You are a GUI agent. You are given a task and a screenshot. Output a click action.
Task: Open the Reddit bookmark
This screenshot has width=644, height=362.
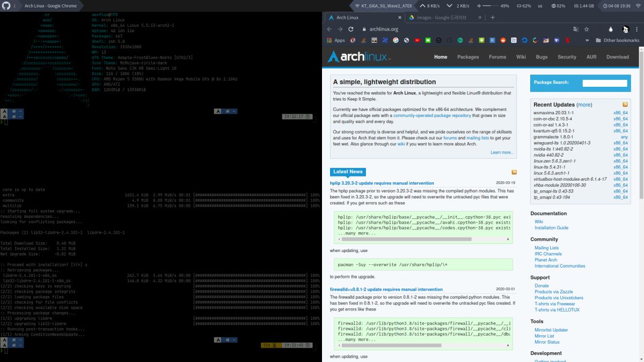click(x=503, y=40)
